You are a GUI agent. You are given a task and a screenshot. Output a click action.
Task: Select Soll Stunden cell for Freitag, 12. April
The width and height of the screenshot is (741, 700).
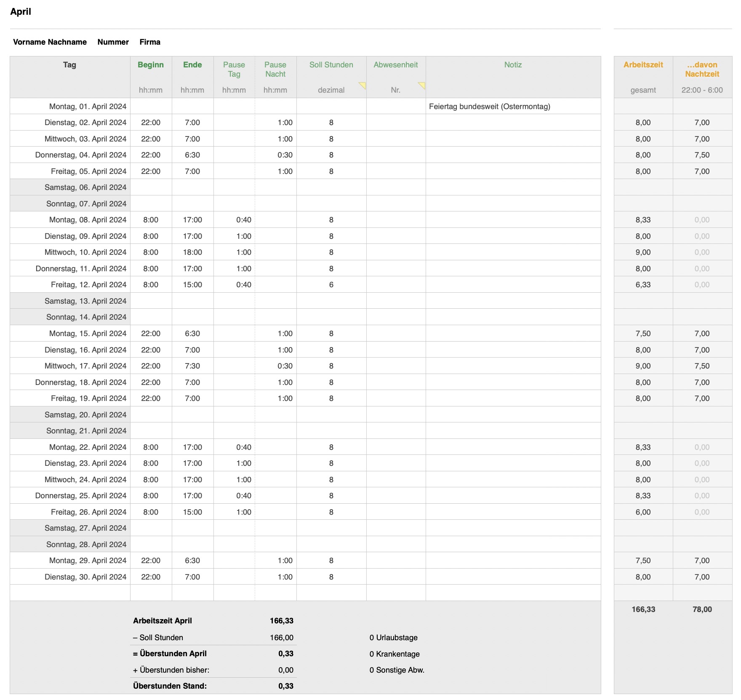pos(331,285)
